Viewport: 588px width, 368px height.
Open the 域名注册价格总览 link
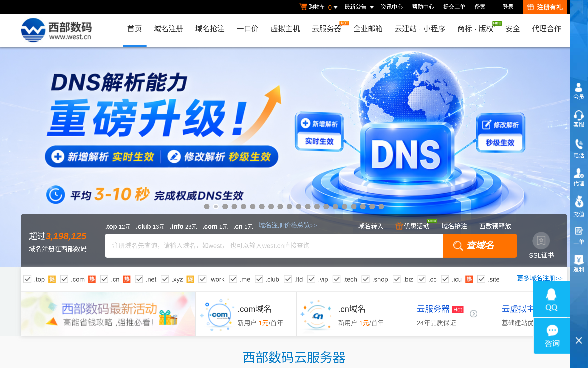[288, 225]
